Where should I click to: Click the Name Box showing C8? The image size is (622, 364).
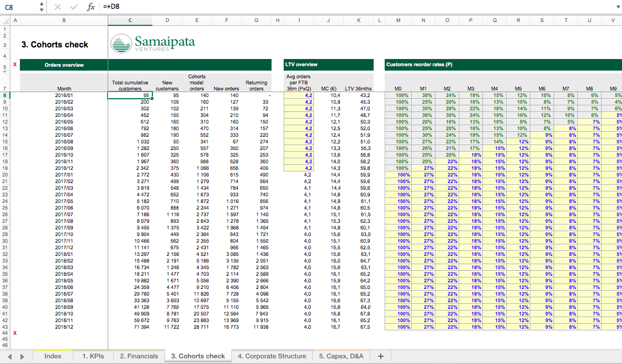[x=20, y=7]
